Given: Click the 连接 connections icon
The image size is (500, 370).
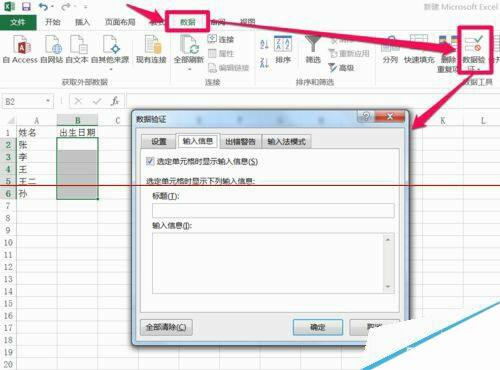Looking at the screenshot, I should coord(212,39).
